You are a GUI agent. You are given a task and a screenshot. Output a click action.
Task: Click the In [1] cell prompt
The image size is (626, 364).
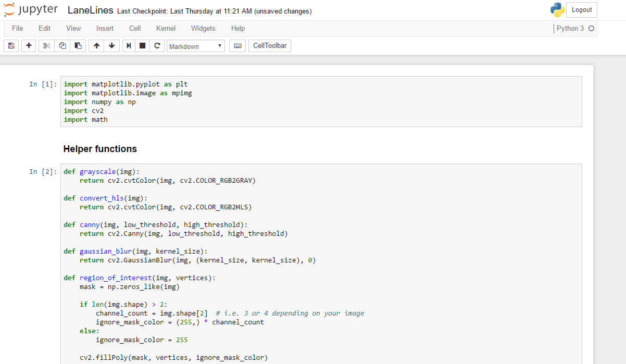pyautogui.click(x=43, y=84)
